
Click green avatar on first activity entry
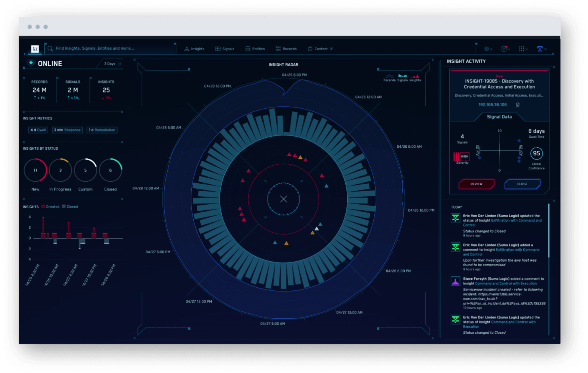point(455,218)
